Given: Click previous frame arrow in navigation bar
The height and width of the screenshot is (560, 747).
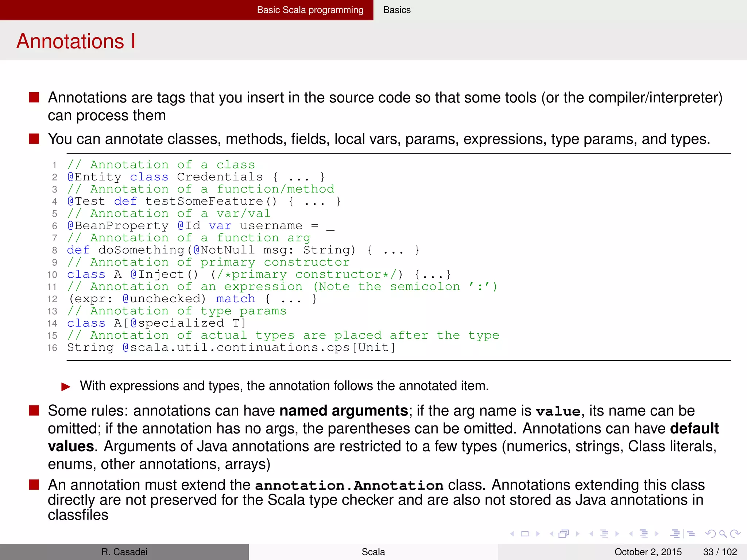Looking at the screenshot, I should [552, 534].
